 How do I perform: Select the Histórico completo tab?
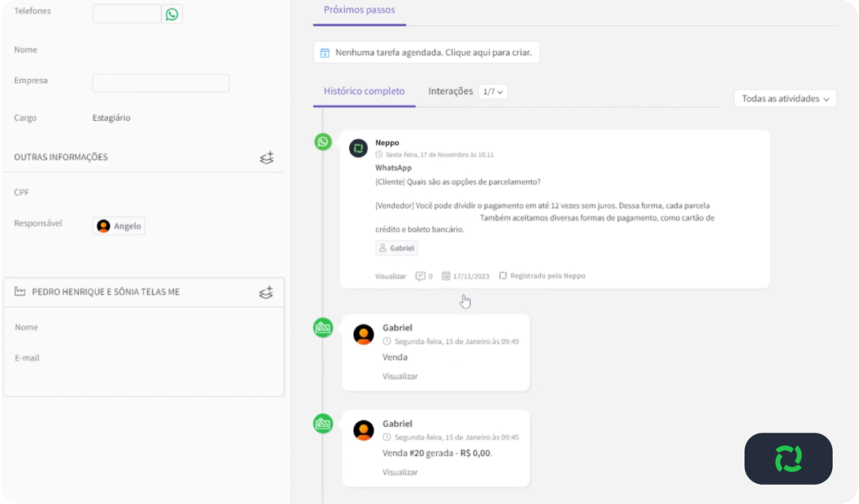(x=364, y=91)
